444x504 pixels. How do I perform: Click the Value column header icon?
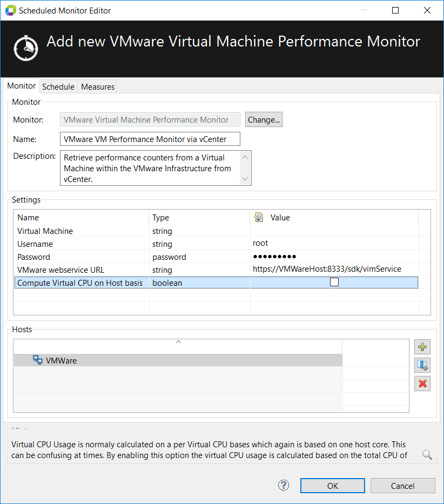point(259,217)
